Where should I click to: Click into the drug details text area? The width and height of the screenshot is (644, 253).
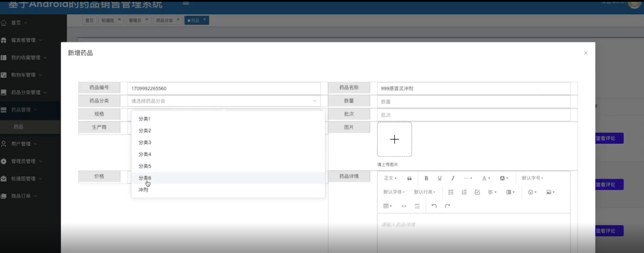click(x=474, y=233)
